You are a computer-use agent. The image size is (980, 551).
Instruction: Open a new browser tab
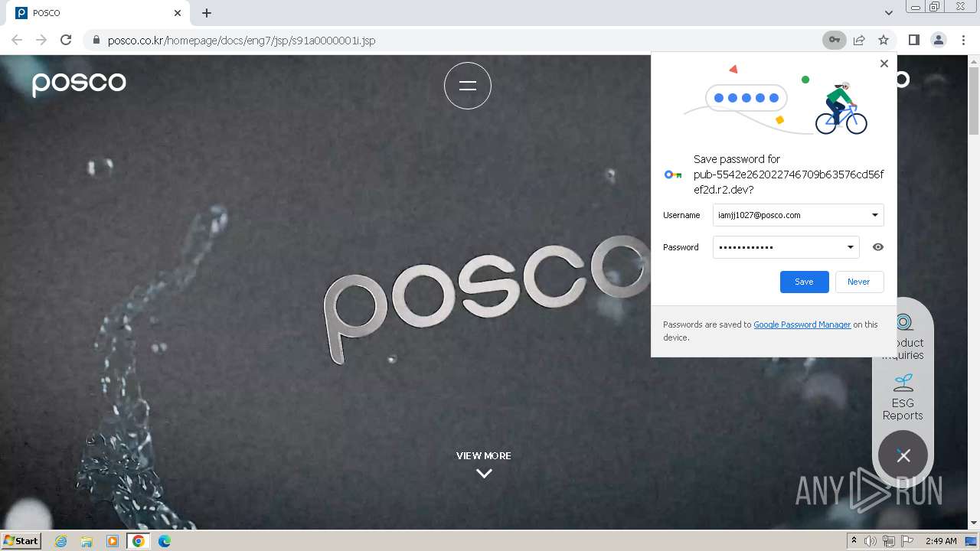pyautogui.click(x=207, y=13)
